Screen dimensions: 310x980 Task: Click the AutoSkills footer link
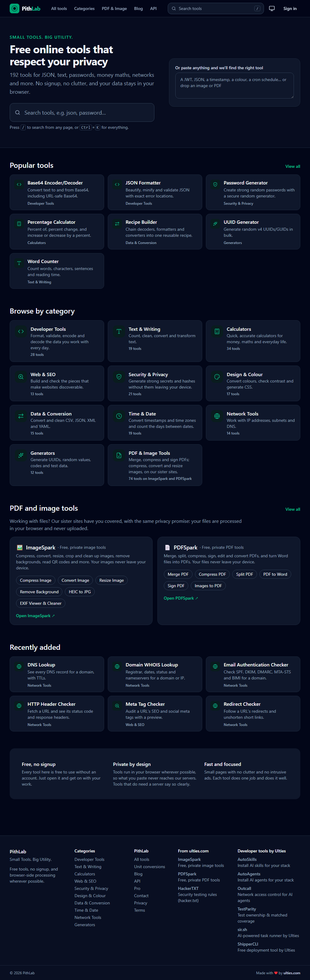247,859
